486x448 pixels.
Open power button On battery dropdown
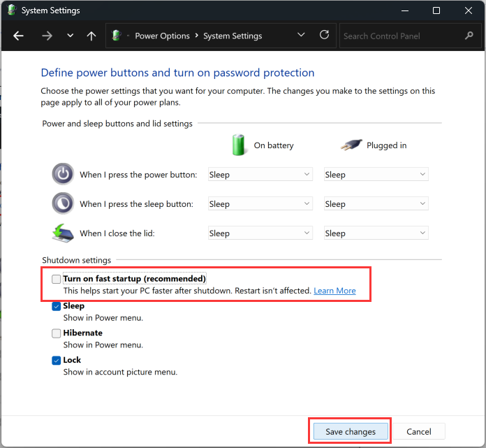point(260,174)
